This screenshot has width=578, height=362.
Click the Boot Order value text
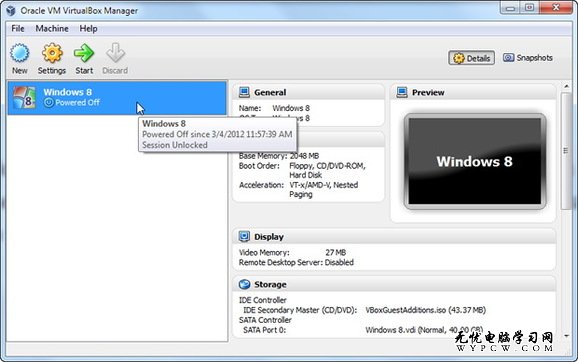pos(327,170)
